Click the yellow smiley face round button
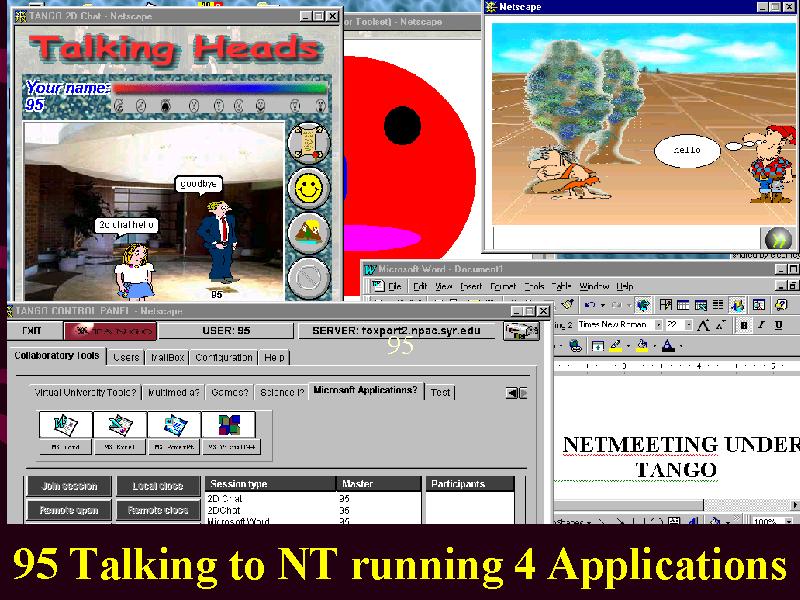Screen dimensions: 800x600 pyautogui.click(x=309, y=188)
